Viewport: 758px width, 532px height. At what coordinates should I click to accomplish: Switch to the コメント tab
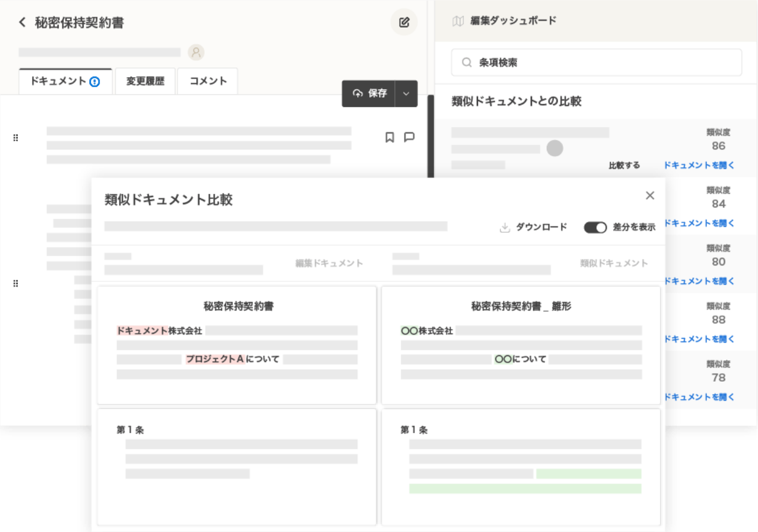tap(208, 81)
